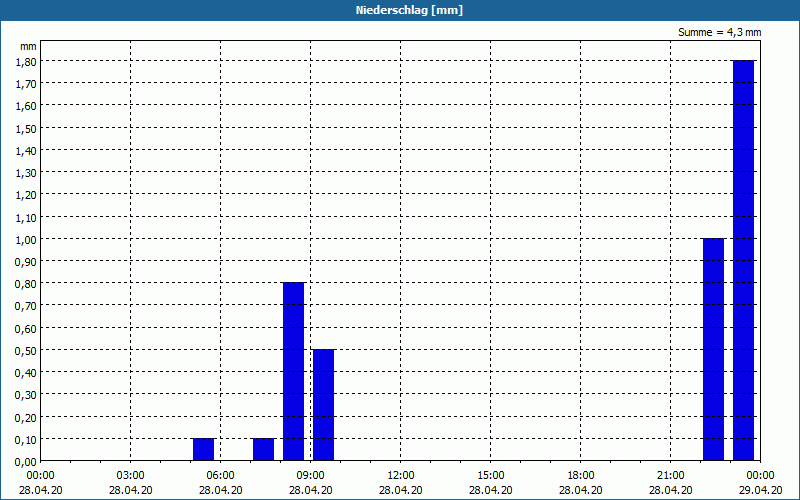Select the bar reaching 0,50 mm

coord(323,405)
